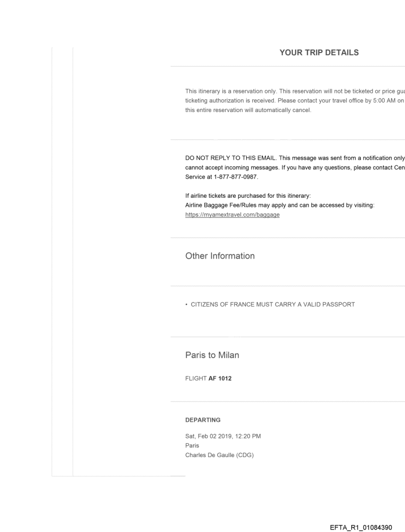Click the Other Information section heading
The width and height of the screenshot is (405, 532).
(x=220, y=256)
